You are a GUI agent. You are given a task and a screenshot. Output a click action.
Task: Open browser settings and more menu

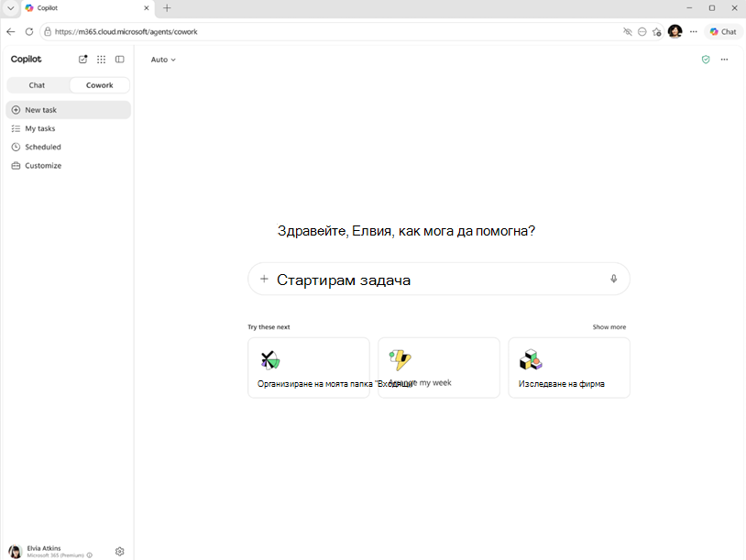(694, 31)
